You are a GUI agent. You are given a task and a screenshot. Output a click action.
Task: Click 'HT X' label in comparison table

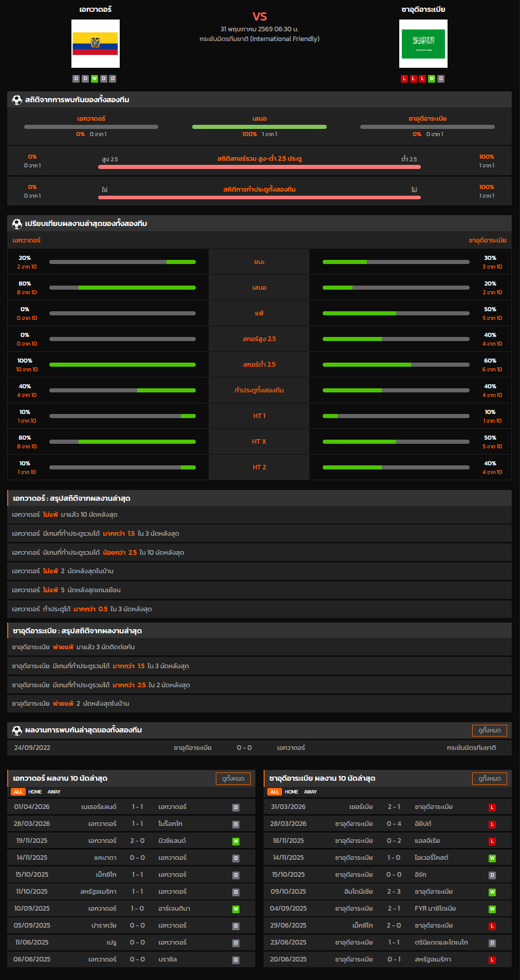[259, 442]
